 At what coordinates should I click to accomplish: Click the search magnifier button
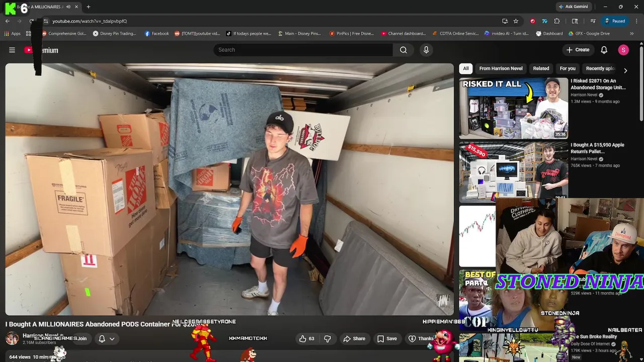pyautogui.click(x=404, y=50)
